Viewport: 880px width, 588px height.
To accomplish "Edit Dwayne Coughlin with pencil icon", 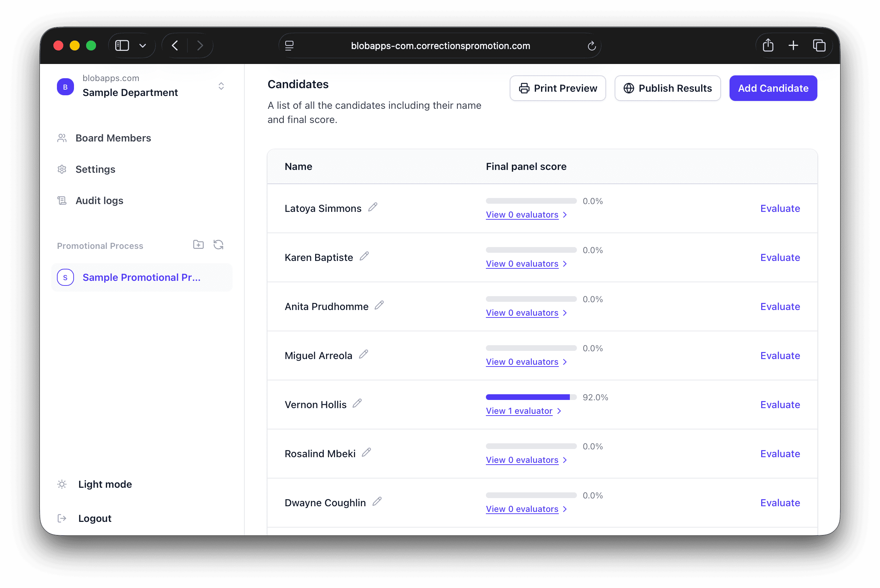I will (377, 502).
